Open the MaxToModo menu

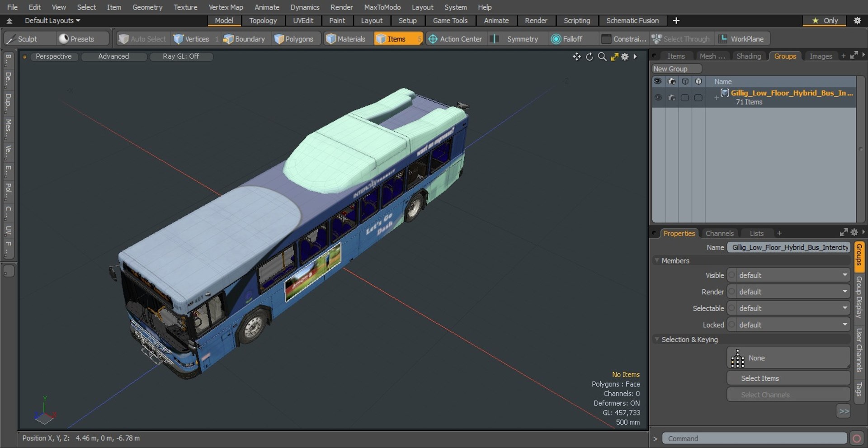382,7
